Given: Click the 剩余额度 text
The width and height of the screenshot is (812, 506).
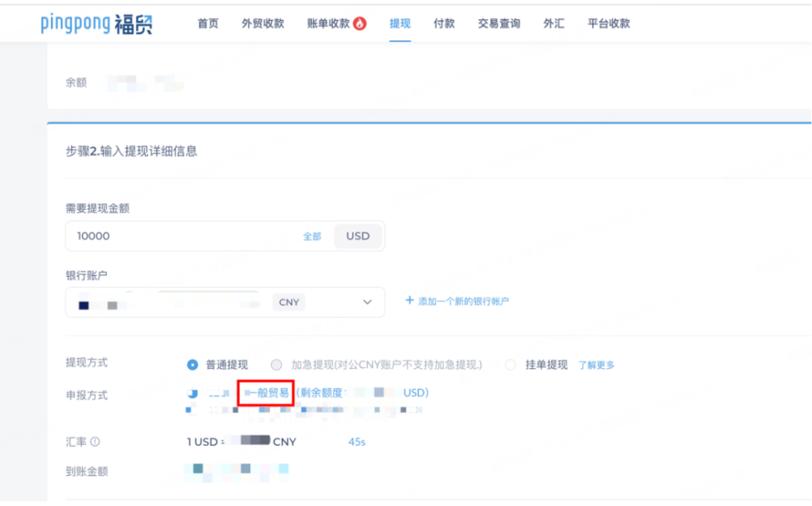Looking at the screenshot, I should coord(321,393).
